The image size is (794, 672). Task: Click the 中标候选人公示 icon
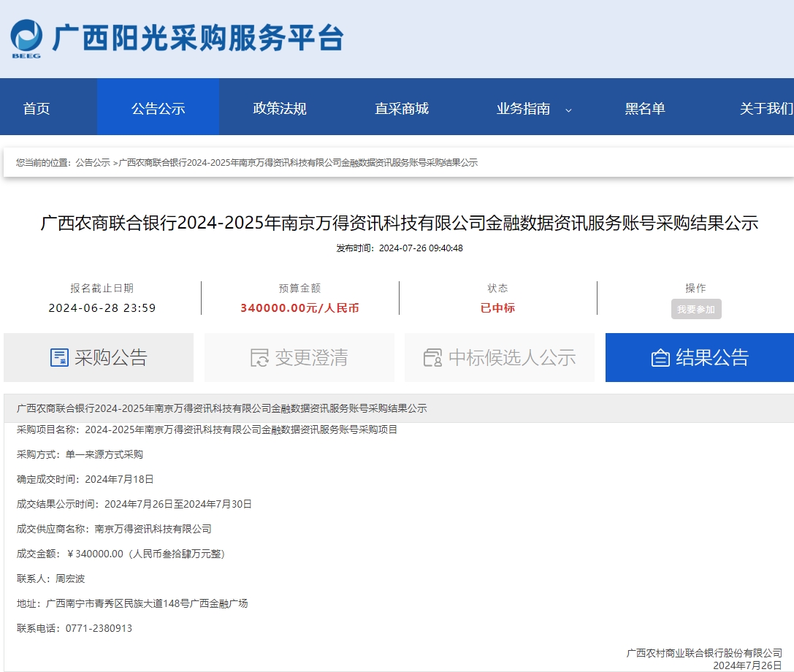[x=432, y=357]
